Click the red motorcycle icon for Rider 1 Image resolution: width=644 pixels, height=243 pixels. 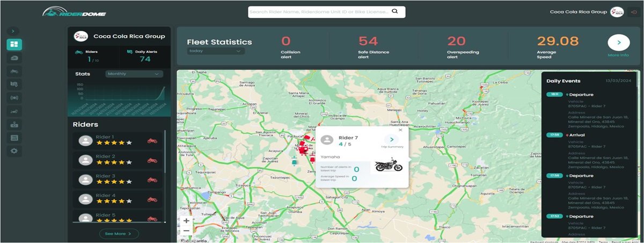152,141
